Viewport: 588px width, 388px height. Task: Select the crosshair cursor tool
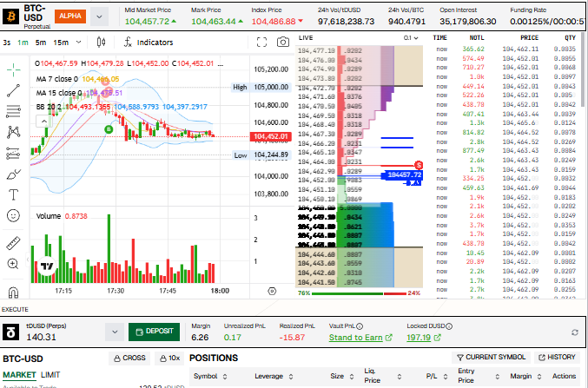click(x=14, y=69)
